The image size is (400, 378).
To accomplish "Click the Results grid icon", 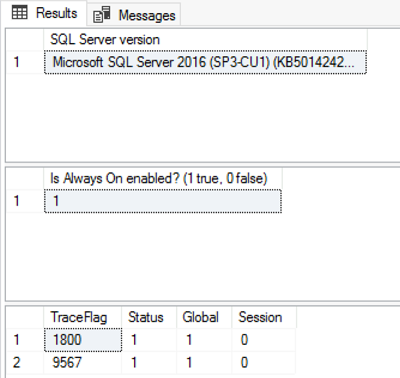I will pos(19,13).
